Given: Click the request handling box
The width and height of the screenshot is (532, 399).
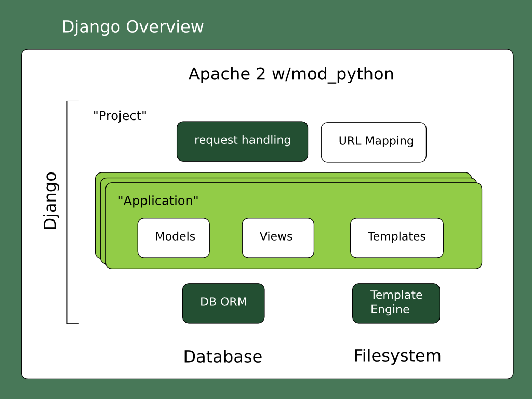Looking at the screenshot, I should [242, 141].
